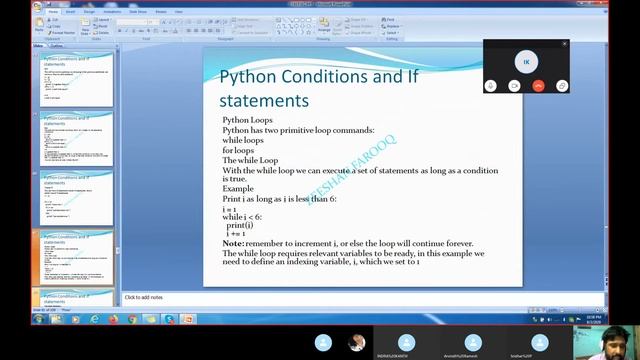Reset the slide with Reset command
This screenshot has height=360, width=640.
pyautogui.click(x=100, y=26)
